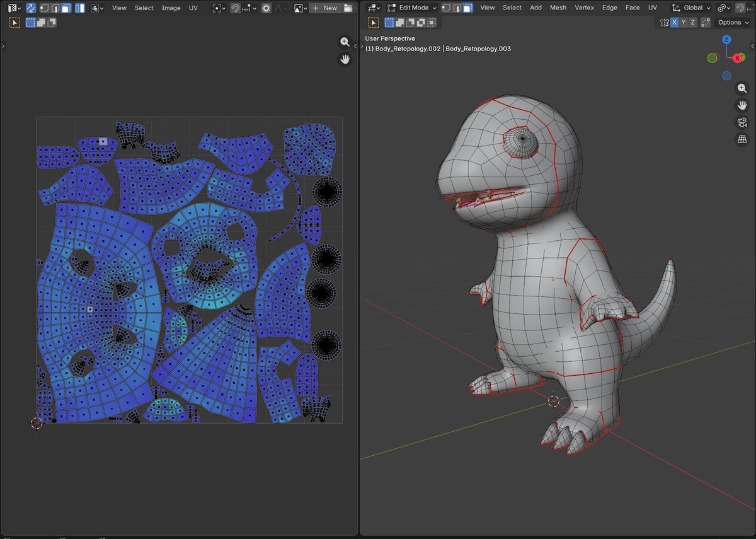Open the Mesh menu

pos(558,8)
